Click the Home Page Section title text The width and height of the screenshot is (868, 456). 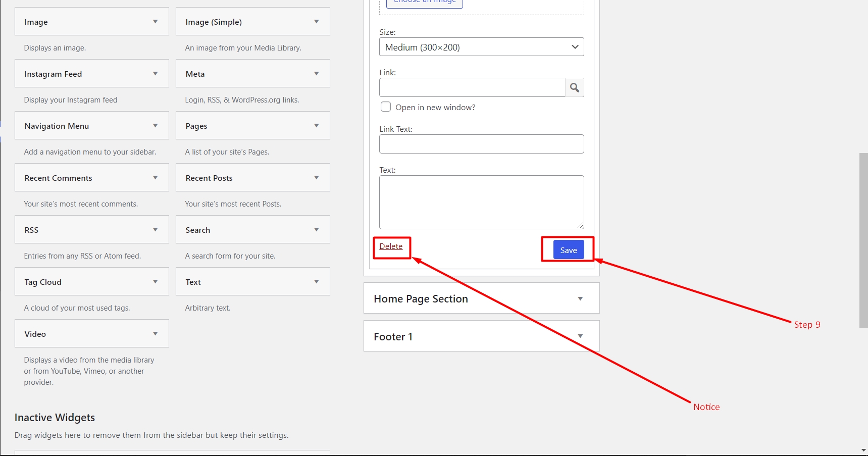click(x=421, y=299)
